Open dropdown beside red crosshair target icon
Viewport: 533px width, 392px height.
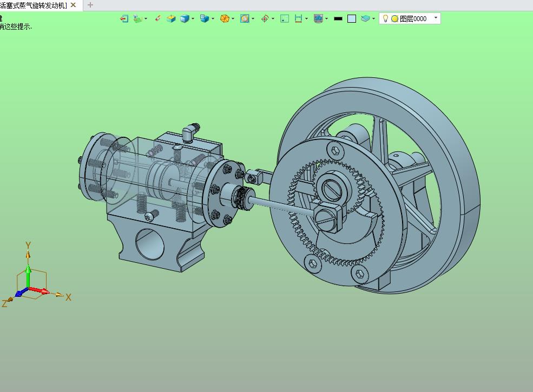click(x=273, y=19)
